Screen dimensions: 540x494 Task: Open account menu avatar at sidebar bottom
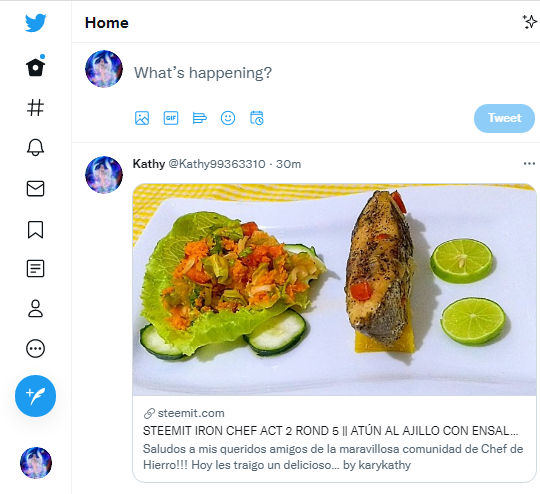[35, 463]
